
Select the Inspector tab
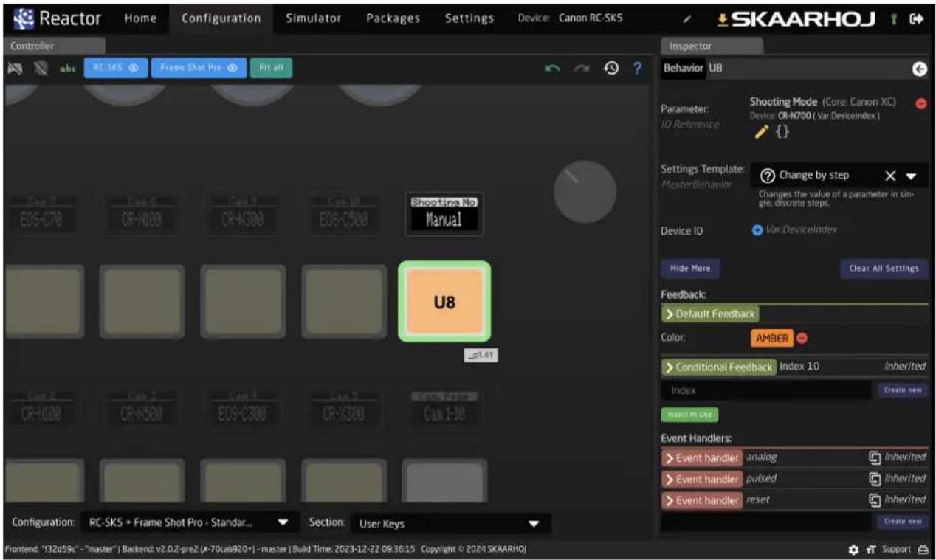[712, 46]
